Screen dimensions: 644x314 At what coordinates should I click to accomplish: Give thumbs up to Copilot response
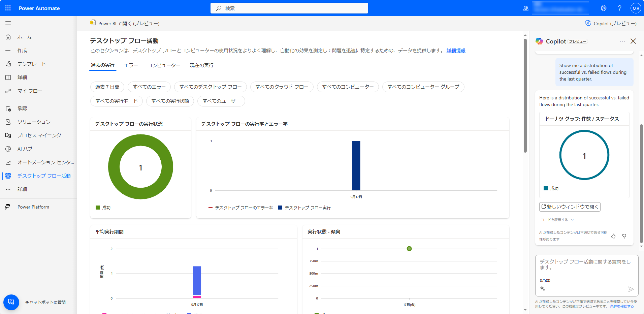(x=613, y=236)
